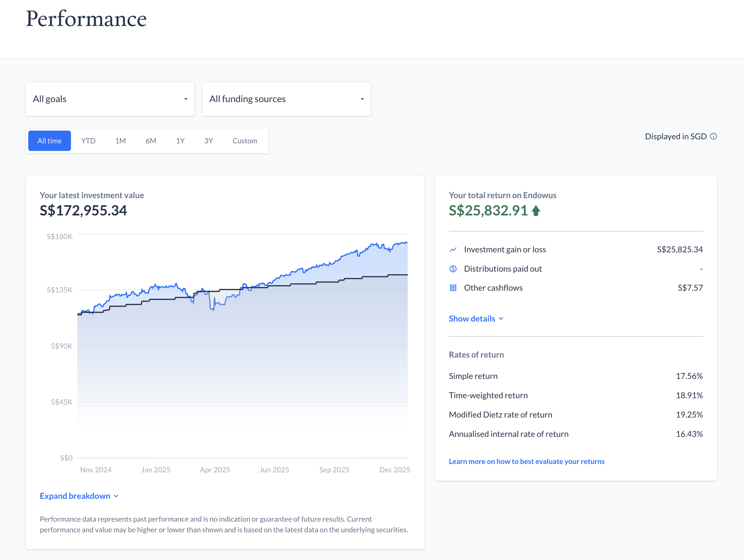Switch to the 1Y time range
The width and height of the screenshot is (744, 560).
180,140
